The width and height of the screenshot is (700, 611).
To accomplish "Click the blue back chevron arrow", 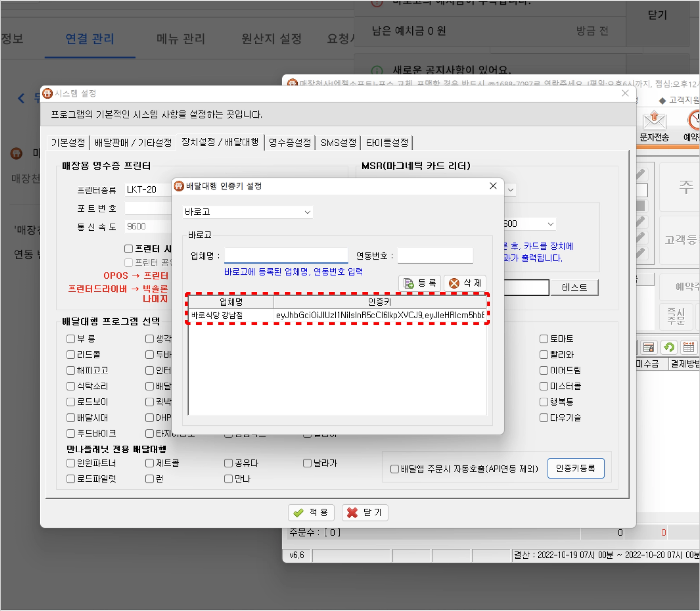I will 21,98.
